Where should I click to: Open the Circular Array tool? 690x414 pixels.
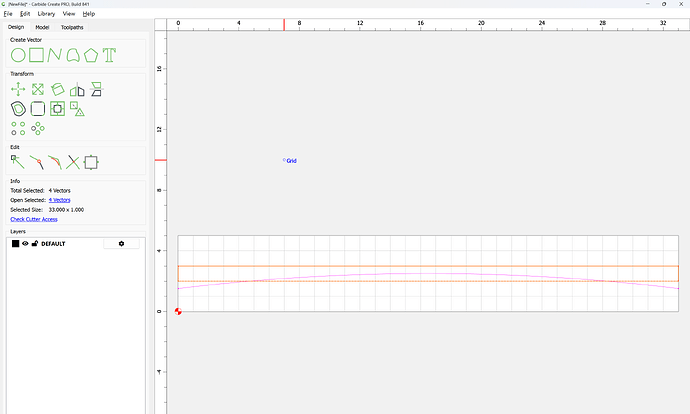pyautogui.click(x=38, y=128)
